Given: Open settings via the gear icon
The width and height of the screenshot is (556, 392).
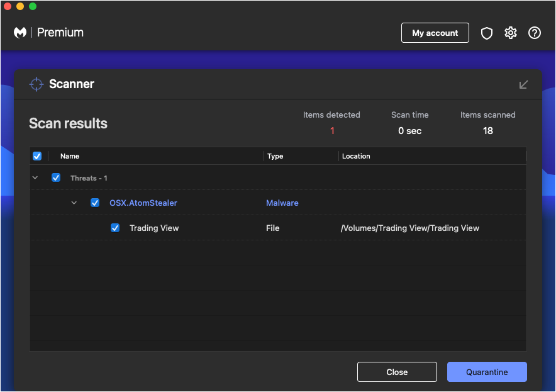Looking at the screenshot, I should [510, 33].
